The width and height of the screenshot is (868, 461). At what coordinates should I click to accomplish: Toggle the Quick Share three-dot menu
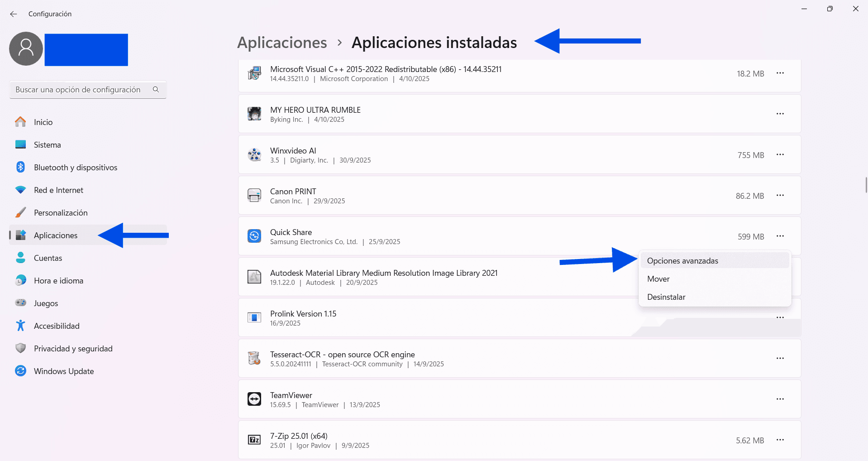point(780,236)
